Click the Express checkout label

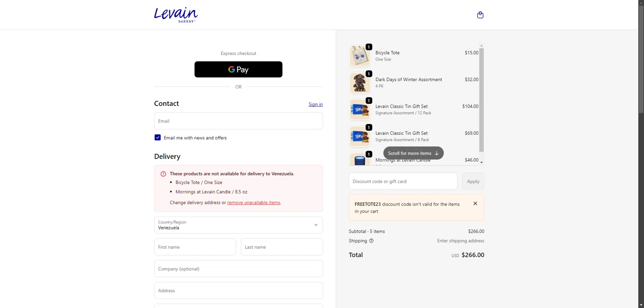pos(238,54)
